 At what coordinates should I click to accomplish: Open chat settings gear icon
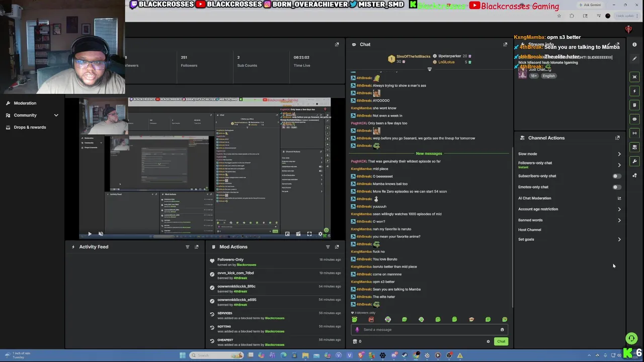tap(488, 341)
